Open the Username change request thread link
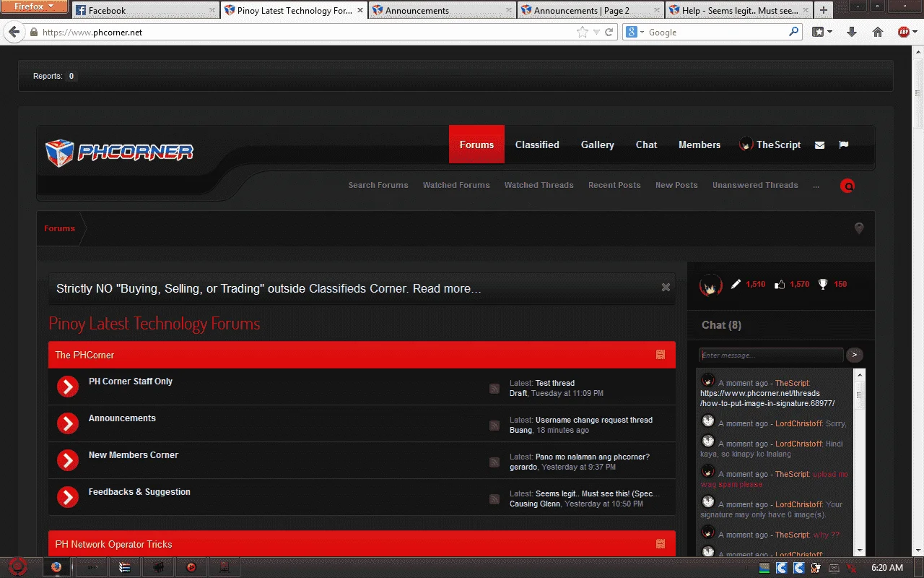Viewport: 924px width, 578px height. pos(594,420)
